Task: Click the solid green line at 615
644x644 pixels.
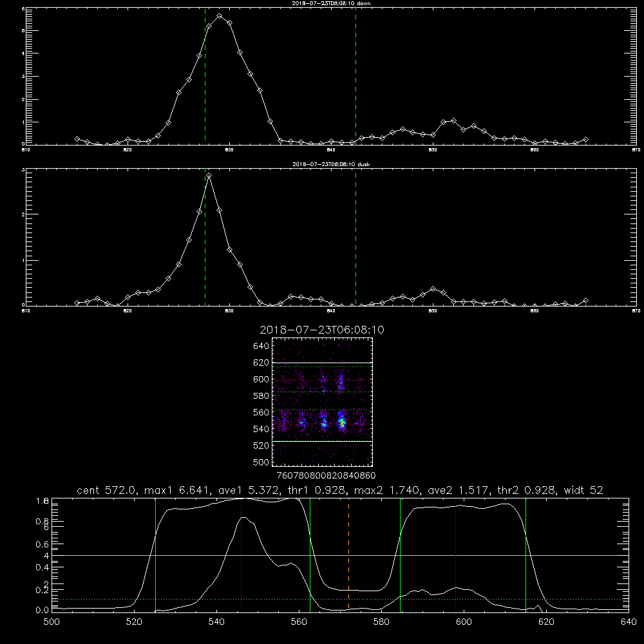Action: pos(526,554)
